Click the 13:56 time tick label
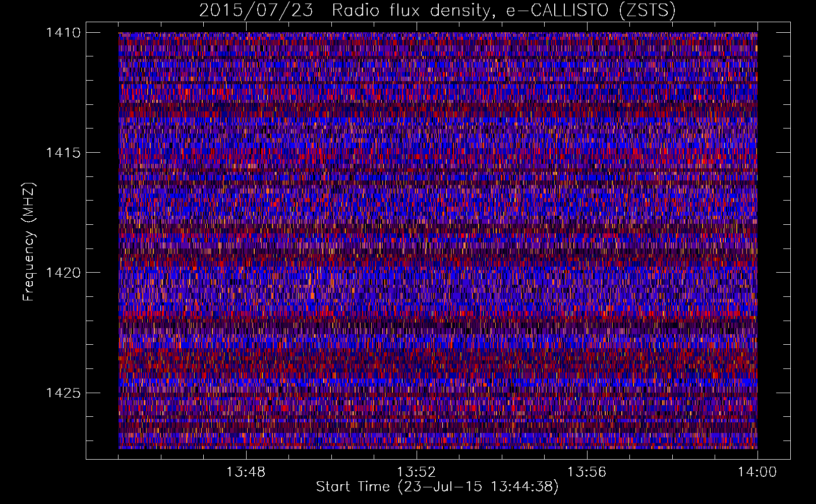 pyautogui.click(x=587, y=472)
